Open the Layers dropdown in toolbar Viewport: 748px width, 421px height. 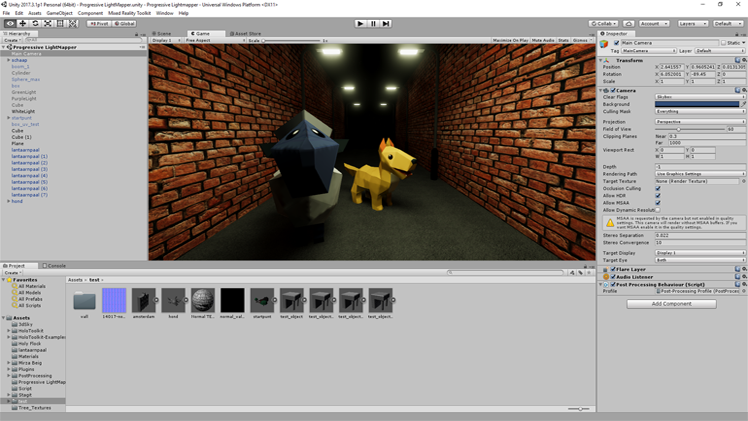(692, 23)
